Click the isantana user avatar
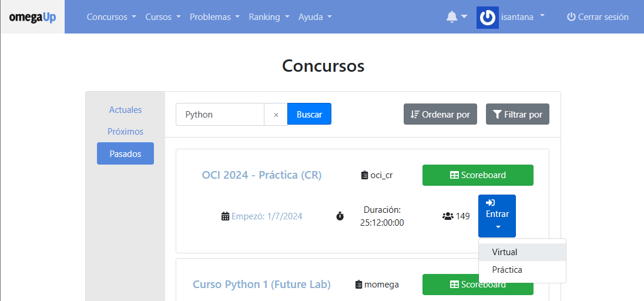Image resolution: width=644 pixels, height=301 pixels. click(x=488, y=17)
